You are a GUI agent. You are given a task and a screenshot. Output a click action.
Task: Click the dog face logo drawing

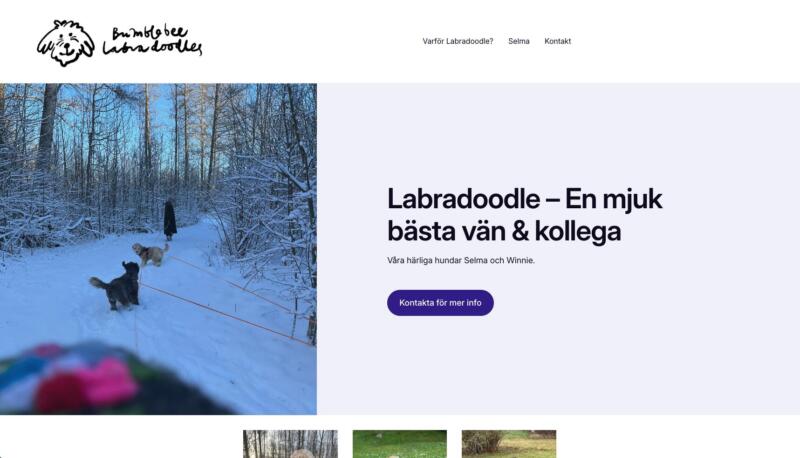(66, 43)
